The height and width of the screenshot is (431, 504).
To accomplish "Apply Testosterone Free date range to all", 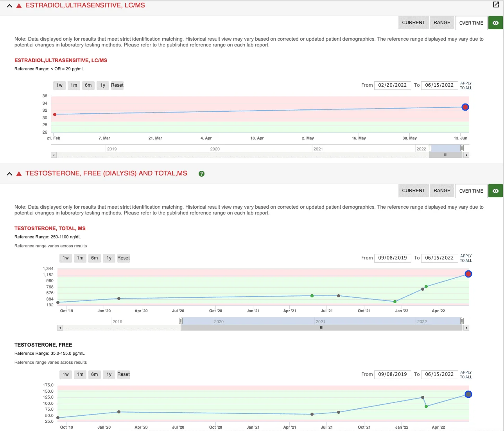I will (466, 375).
